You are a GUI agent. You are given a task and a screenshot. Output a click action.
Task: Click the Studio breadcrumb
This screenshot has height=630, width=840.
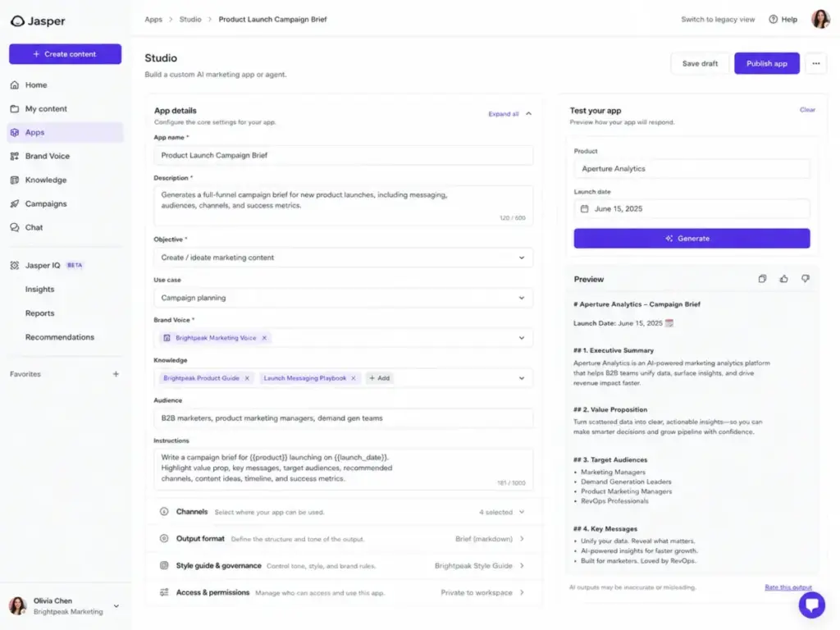[190, 20]
